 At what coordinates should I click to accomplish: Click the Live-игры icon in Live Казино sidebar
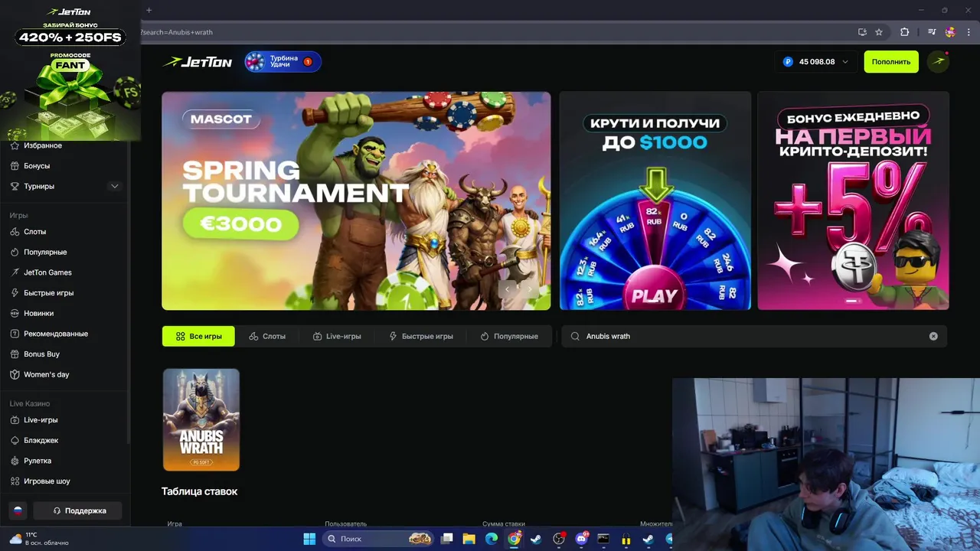15,420
